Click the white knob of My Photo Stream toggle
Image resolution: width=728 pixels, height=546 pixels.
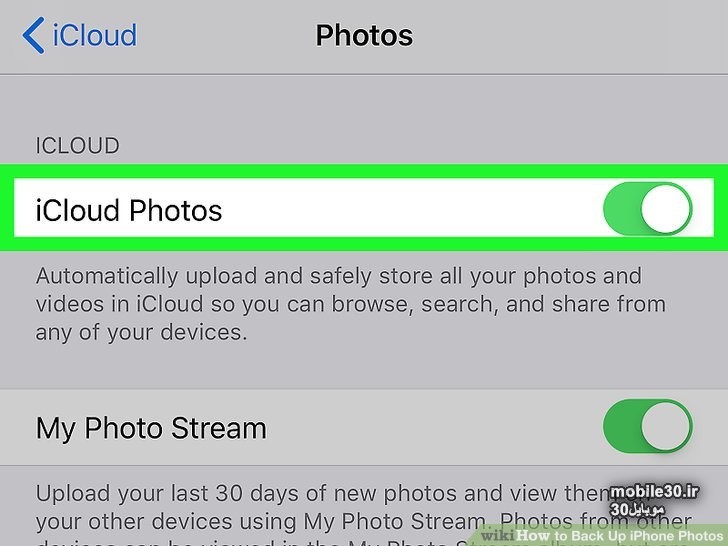[665, 426]
